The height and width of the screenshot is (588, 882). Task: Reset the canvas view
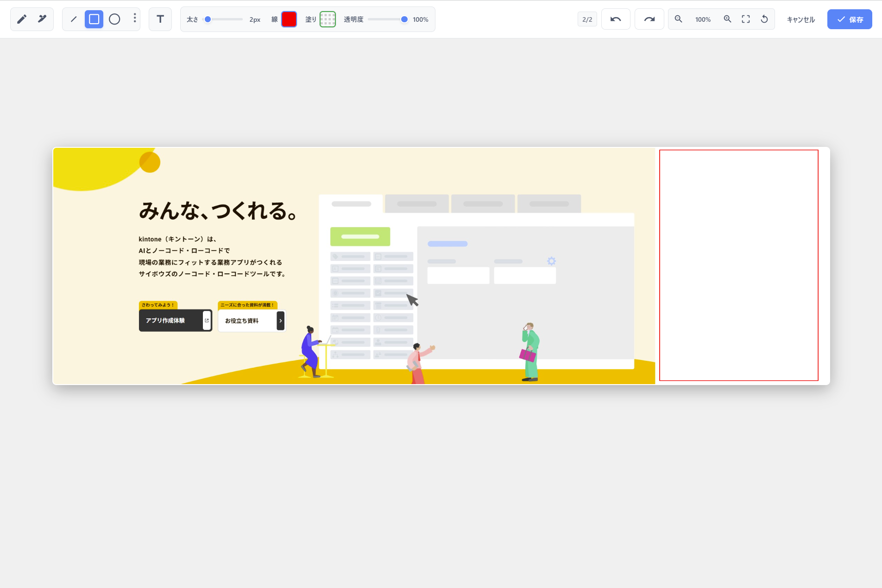(x=765, y=19)
